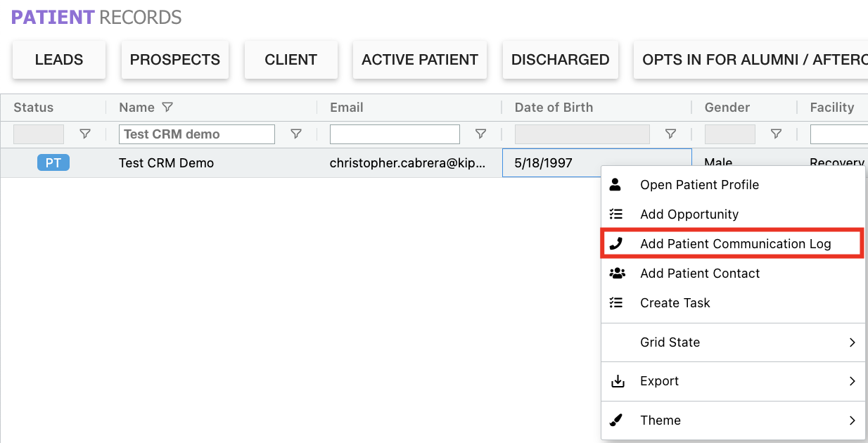Open the Date of Birth filter funnel
Image resolution: width=868 pixels, height=443 pixels.
point(670,134)
